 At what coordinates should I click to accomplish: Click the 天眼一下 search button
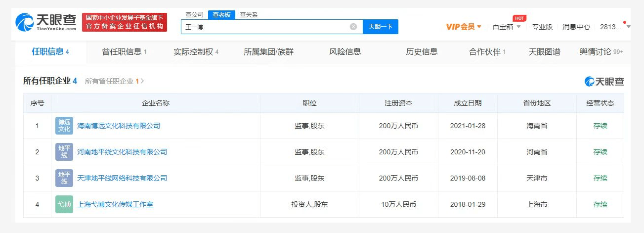point(381,27)
